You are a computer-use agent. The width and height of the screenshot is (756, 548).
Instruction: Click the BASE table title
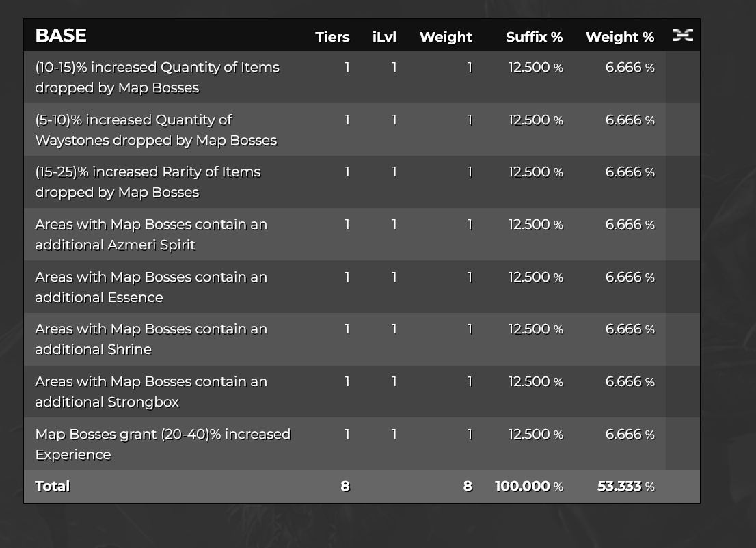pos(61,36)
